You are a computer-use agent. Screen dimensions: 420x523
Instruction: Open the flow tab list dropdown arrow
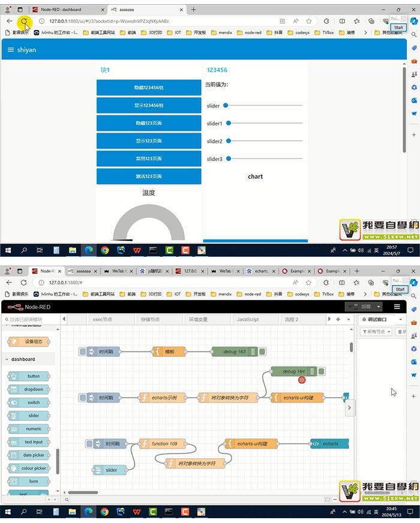click(x=349, y=319)
